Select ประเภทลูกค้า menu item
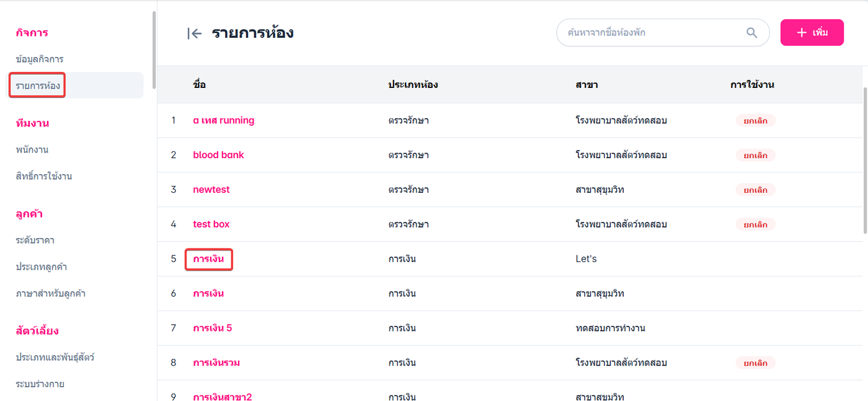This screenshot has width=868, height=401. pos(42,267)
